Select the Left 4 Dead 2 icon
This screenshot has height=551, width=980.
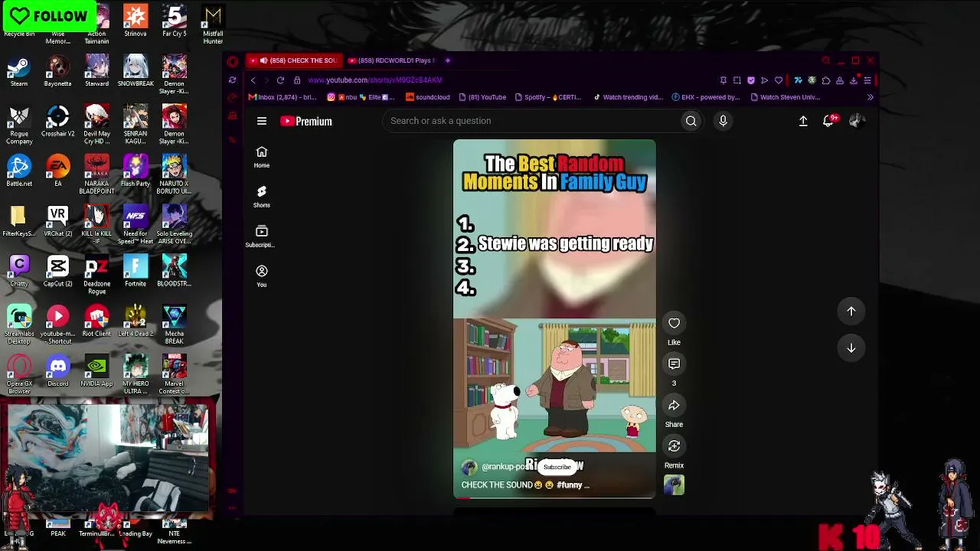pyautogui.click(x=136, y=321)
